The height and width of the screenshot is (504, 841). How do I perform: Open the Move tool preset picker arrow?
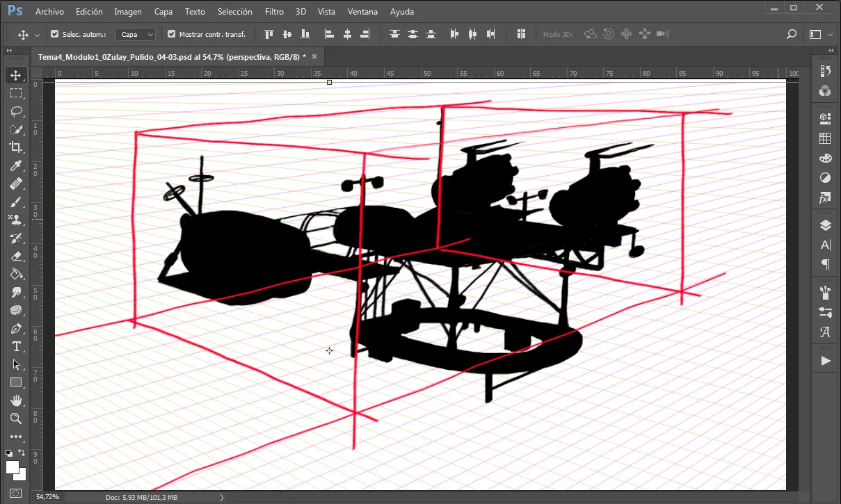(37, 35)
